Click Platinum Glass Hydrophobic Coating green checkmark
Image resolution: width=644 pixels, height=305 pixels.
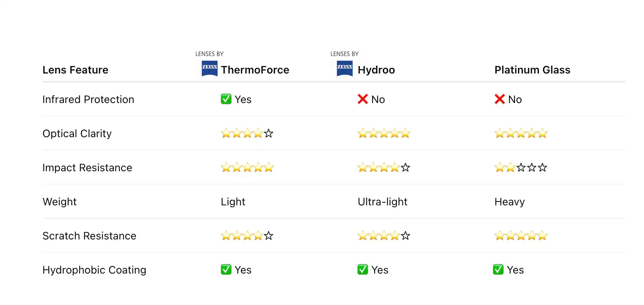pyautogui.click(x=498, y=270)
